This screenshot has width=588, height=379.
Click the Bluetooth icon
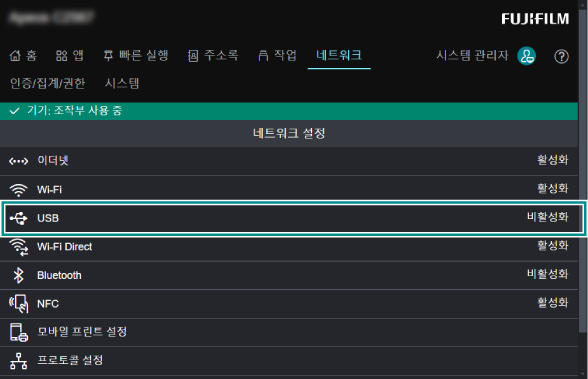(18, 275)
